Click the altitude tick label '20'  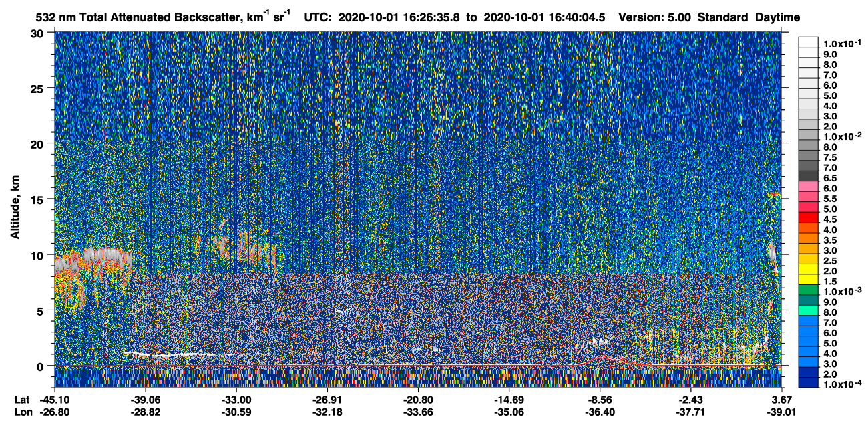point(39,143)
